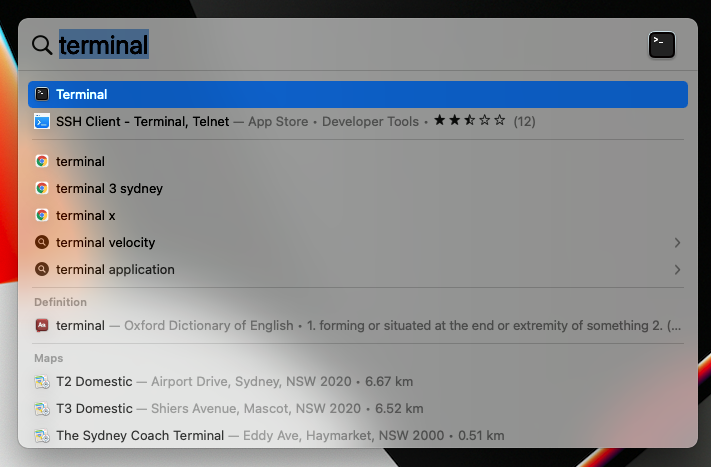Click the 'Developer Tools' category text
This screenshot has width=711, height=467.
pos(370,122)
